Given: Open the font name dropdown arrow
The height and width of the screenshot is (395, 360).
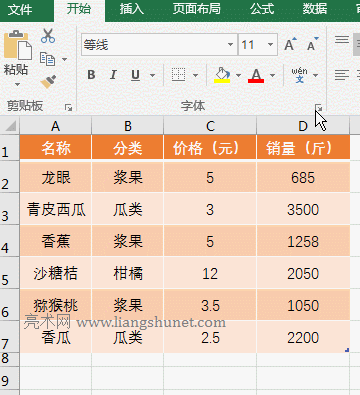Looking at the screenshot, I should (x=230, y=44).
